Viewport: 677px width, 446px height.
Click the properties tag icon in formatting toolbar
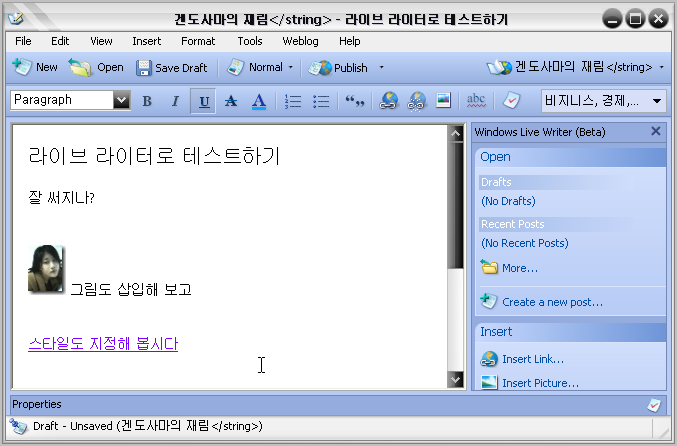click(512, 100)
